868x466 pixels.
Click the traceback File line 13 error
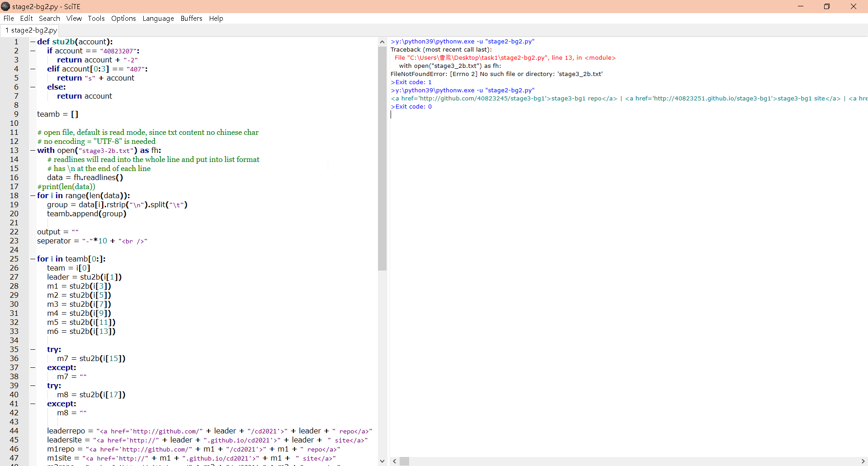(x=505, y=58)
